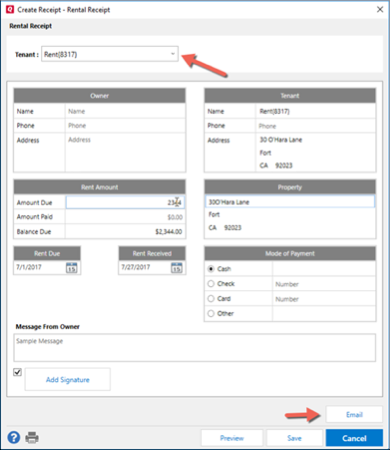Click the Card Number field
Viewport: 390px width, 450px height.
click(x=324, y=299)
